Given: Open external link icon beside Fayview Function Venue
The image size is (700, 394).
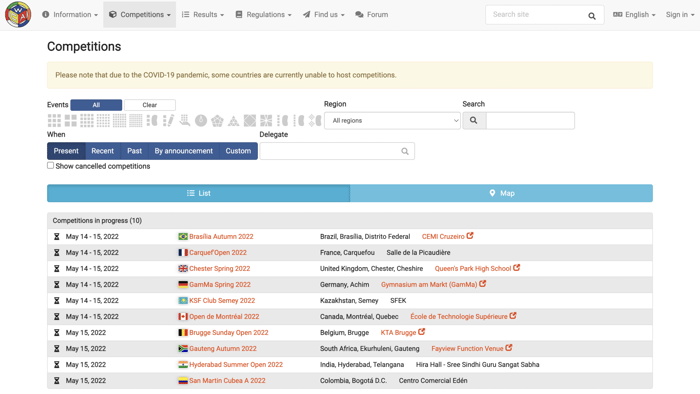Looking at the screenshot, I should tap(509, 348).
